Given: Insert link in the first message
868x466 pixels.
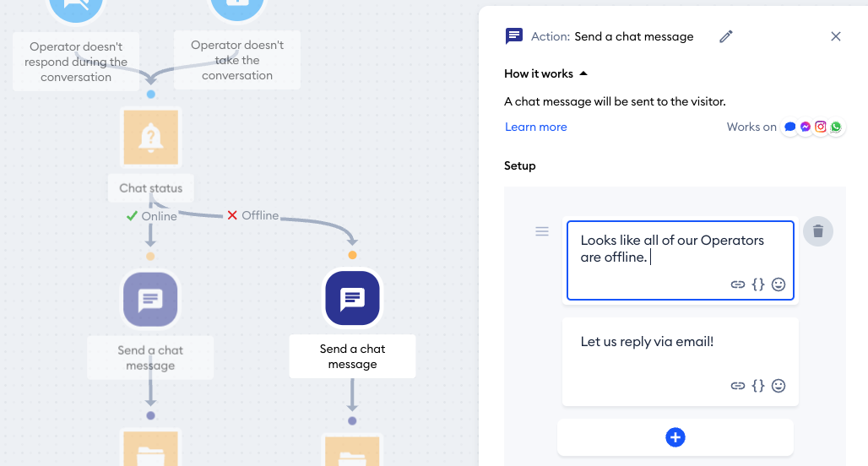Looking at the screenshot, I should [x=738, y=284].
